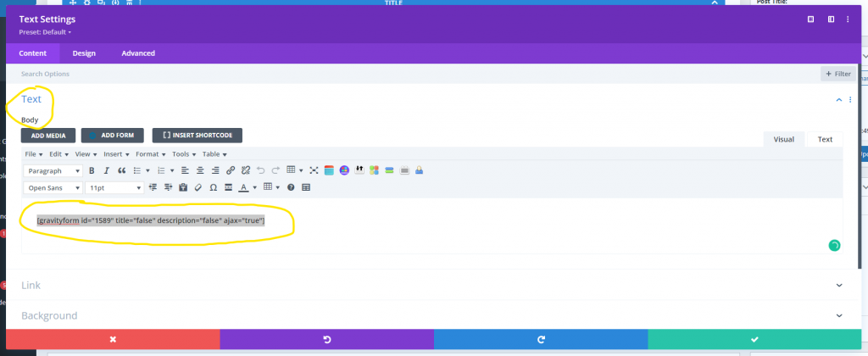Apply italic formatting with the I icon
Viewport: 868px width, 356px height.
(107, 171)
